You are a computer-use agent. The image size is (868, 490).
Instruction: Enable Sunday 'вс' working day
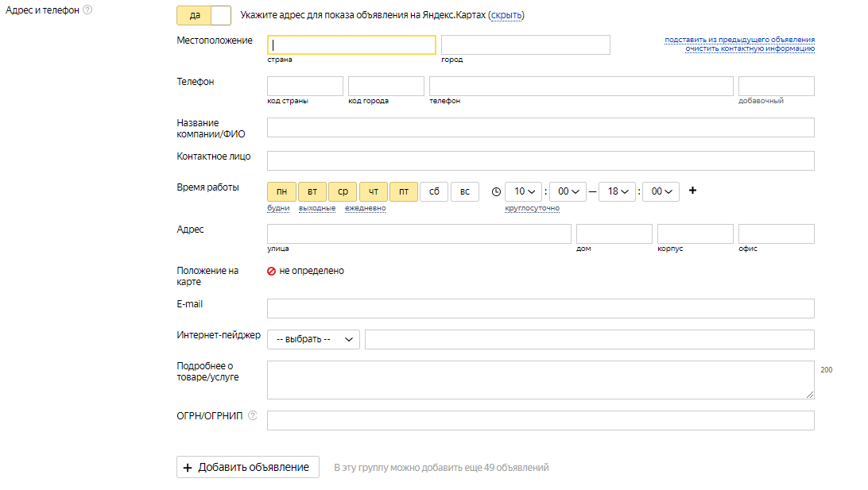pyautogui.click(x=465, y=191)
